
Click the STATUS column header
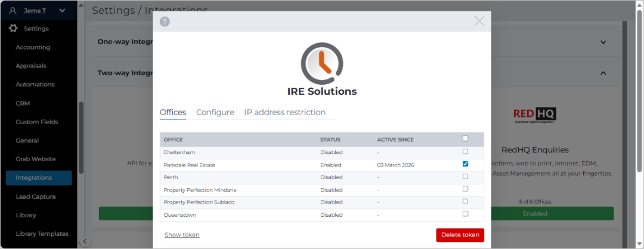pyautogui.click(x=330, y=140)
